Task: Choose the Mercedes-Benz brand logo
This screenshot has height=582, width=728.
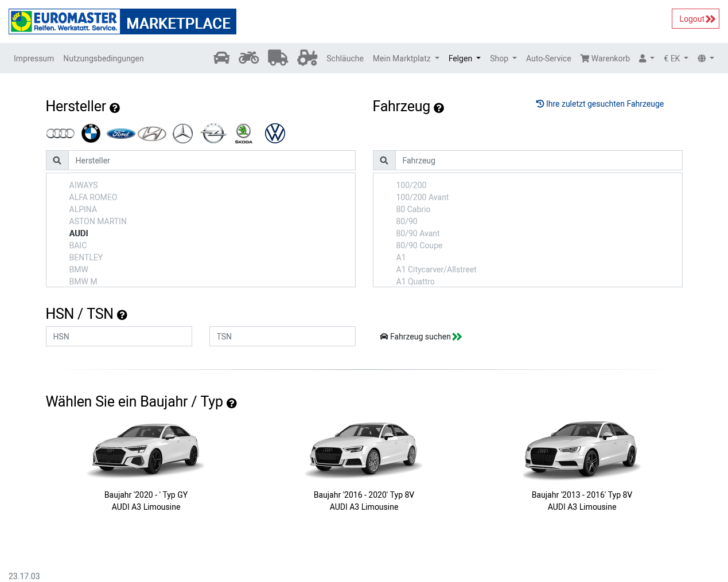Action: click(183, 134)
